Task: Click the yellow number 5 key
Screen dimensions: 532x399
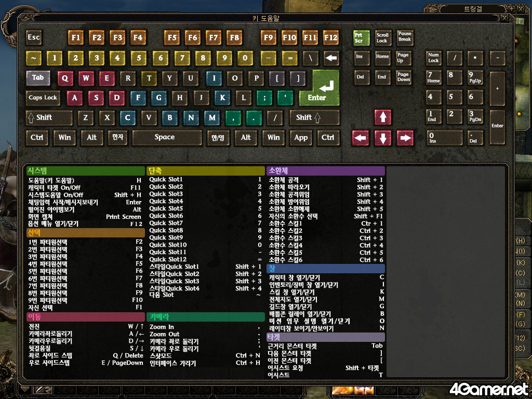Action: point(139,58)
